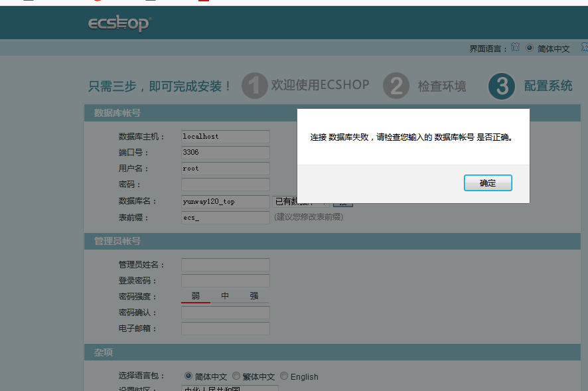Image resolution: width=588 pixels, height=391 pixels.
Task: Click the 登录密码 input field
Action: click(226, 281)
